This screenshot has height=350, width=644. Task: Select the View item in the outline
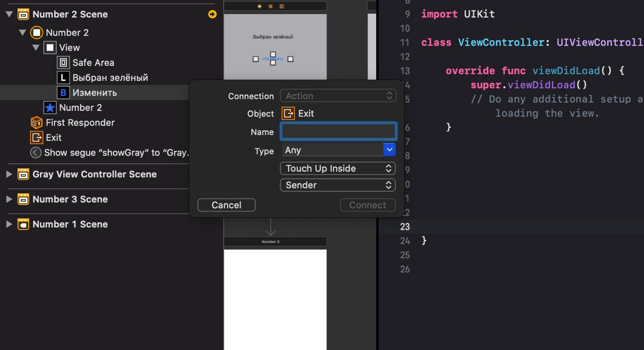coord(69,48)
